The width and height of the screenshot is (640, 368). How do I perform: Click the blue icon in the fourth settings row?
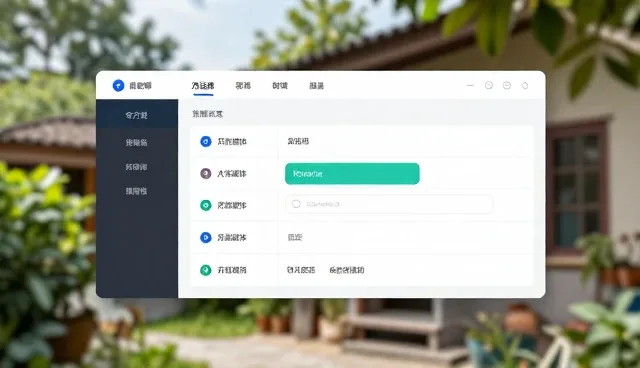point(206,237)
